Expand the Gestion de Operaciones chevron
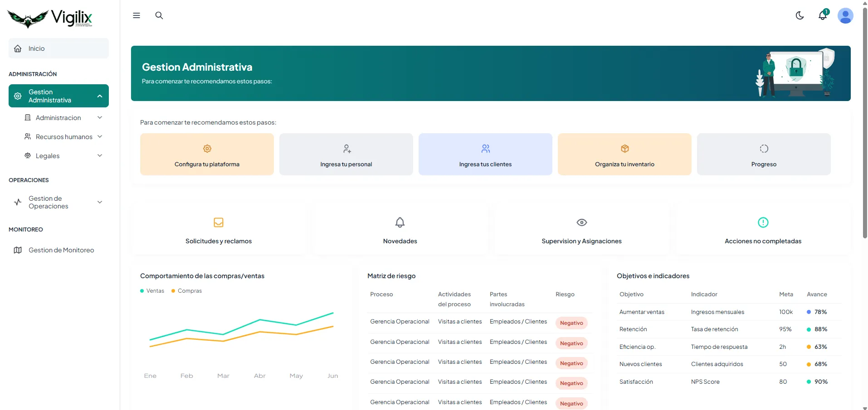Viewport: 868px width, 410px height. pos(100,203)
